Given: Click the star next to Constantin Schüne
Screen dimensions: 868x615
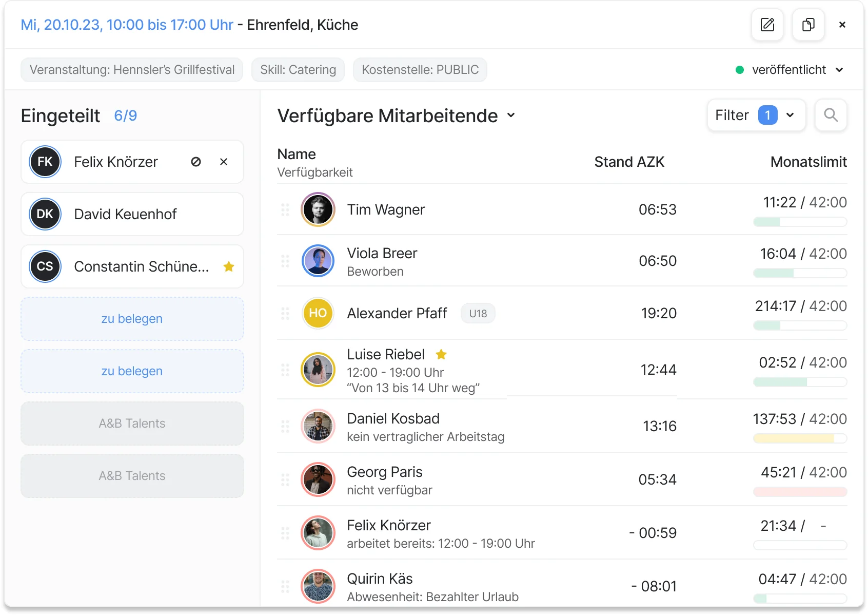Looking at the screenshot, I should (x=229, y=266).
